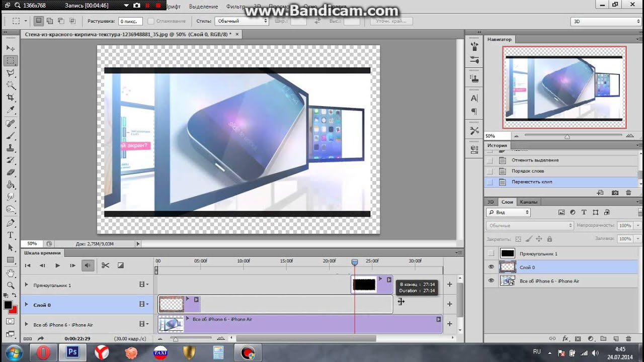This screenshot has width=644, height=362.
Task: Open the Фильтр menu
Action: [x=236, y=7]
